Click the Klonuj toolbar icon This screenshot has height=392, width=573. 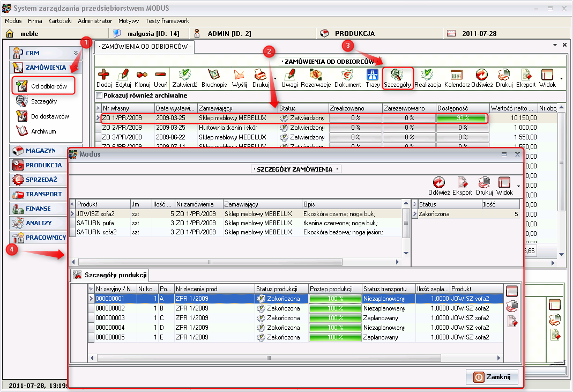click(x=143, y=75)
